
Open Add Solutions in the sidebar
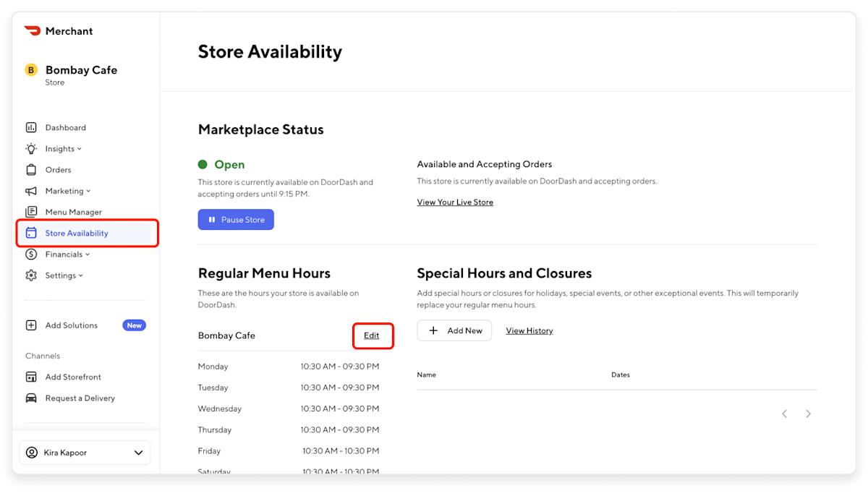[71, 325]
